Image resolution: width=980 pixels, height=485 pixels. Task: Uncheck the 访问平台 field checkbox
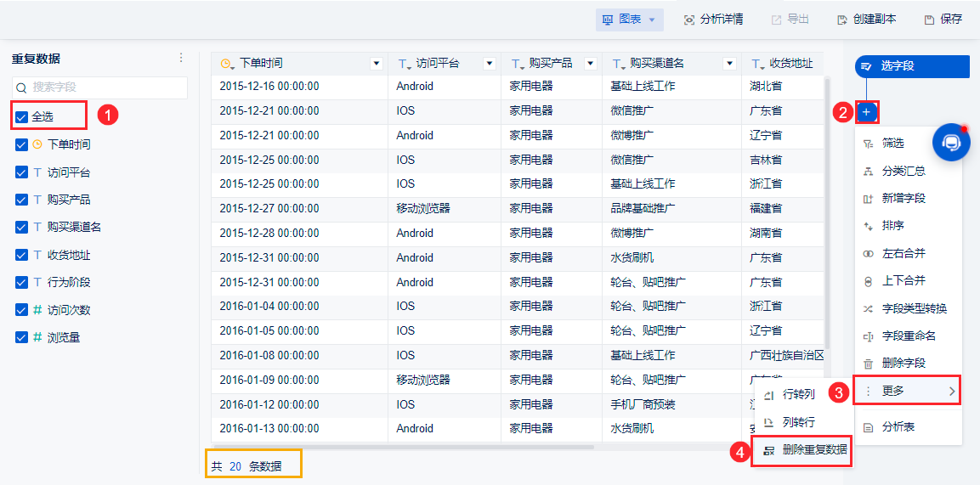point(21,172)
